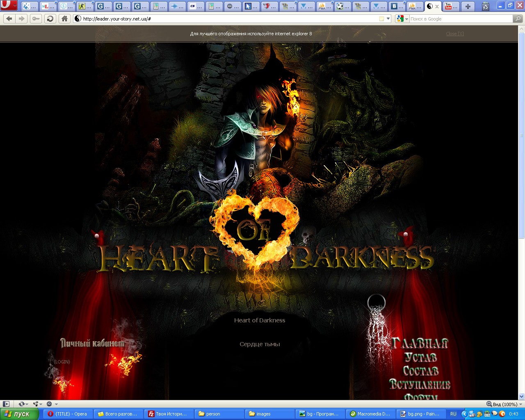Open the Состав menu link

pos(420,370)
